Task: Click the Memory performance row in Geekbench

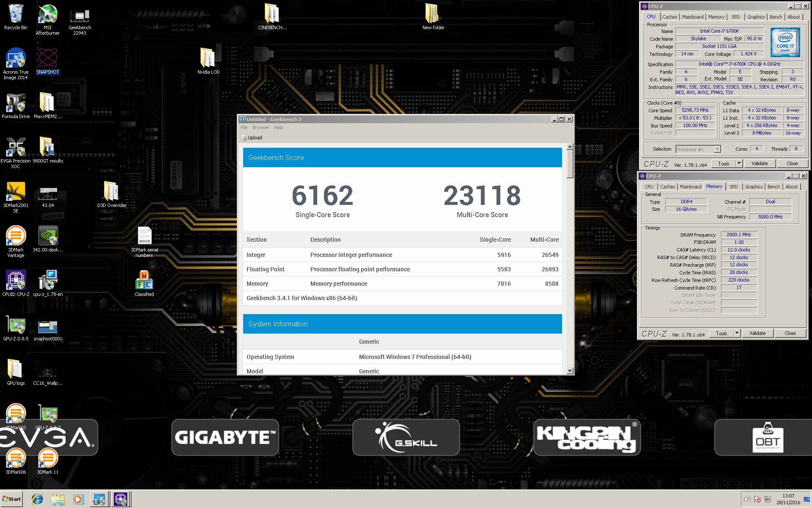Action: click(402, 284)
